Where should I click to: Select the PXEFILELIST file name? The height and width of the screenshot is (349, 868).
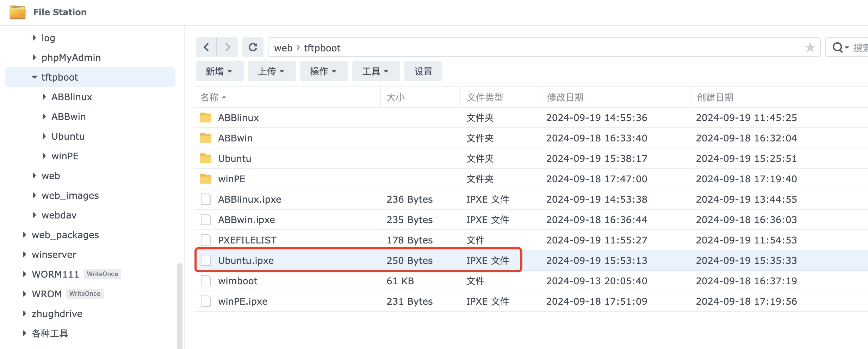point(247,240)
